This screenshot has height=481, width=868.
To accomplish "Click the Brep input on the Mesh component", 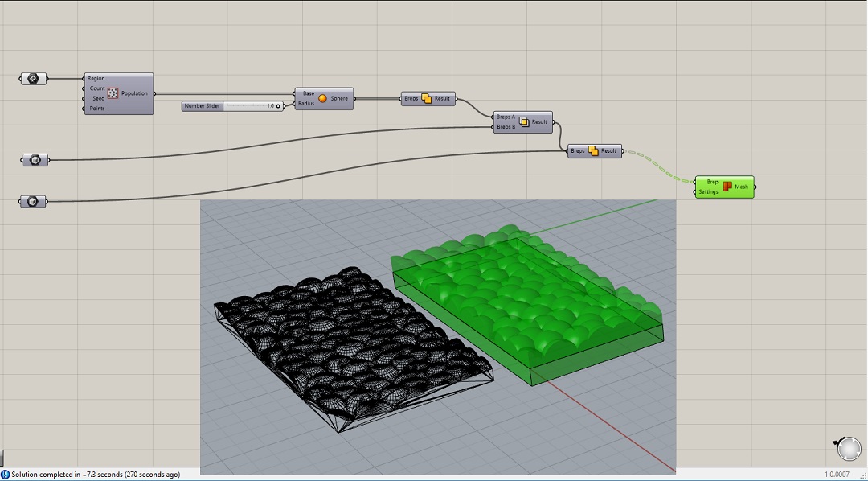I will coord(712,182).
